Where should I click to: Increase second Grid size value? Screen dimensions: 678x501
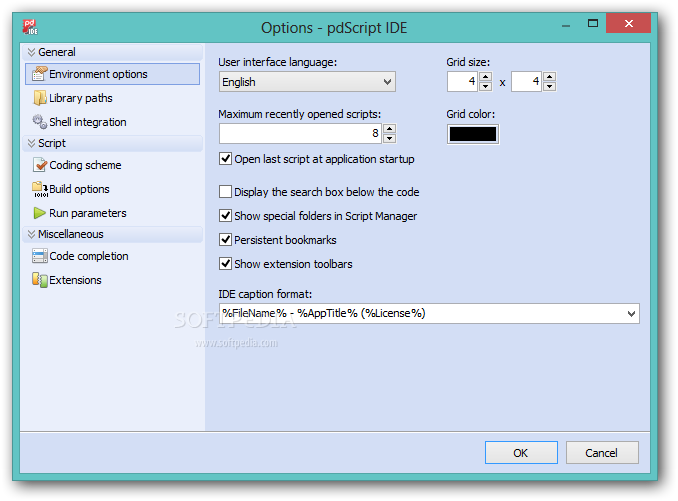549,77
